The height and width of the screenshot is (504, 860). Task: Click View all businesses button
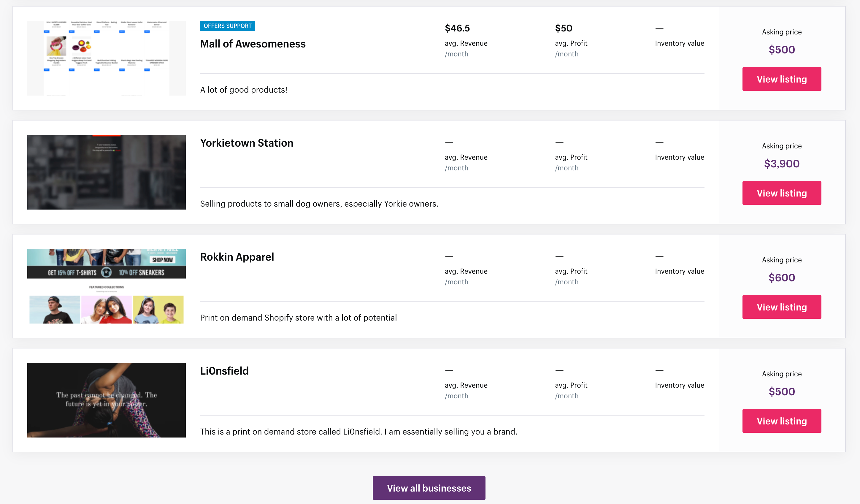pos(429,488)
